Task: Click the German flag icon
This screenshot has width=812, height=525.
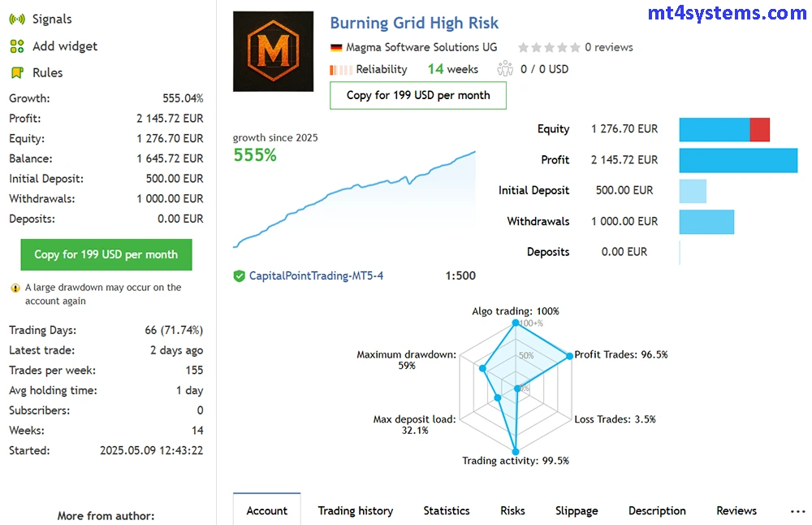Action: pyautogui.click(x=336, y=48)
